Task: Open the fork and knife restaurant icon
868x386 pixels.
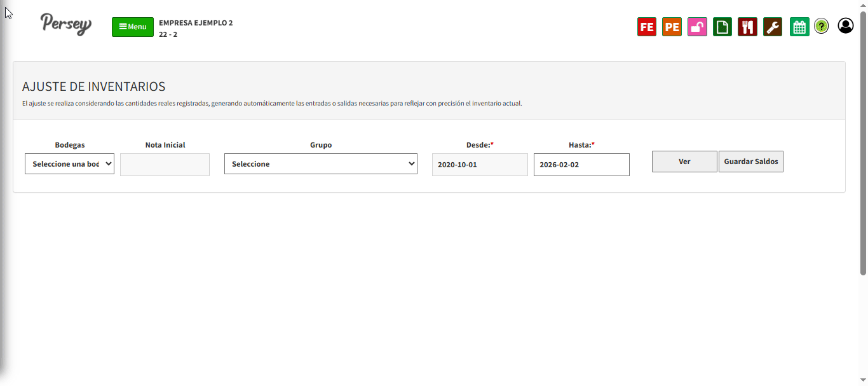Action: [x=747, y=27]
